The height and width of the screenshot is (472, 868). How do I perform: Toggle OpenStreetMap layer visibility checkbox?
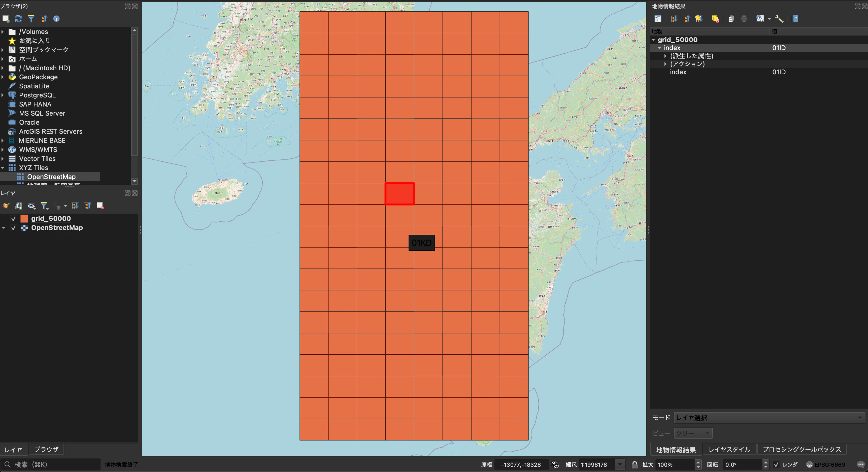14,228
